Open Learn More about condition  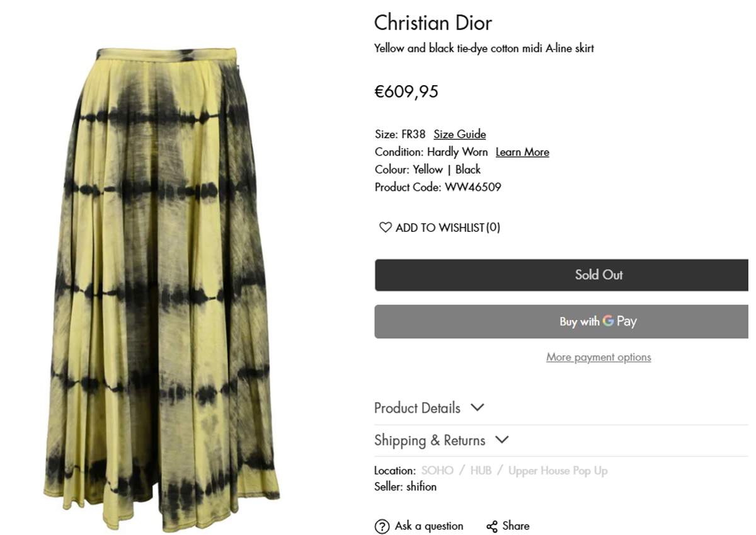[522, 152]
